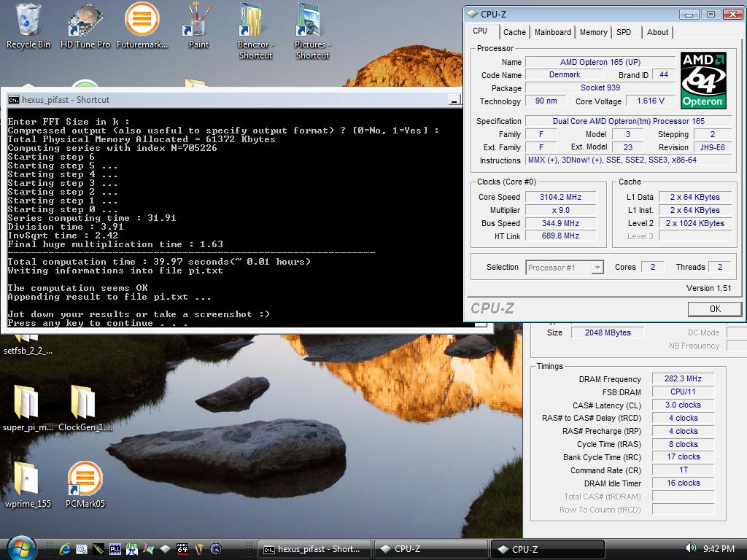Viewport: 747px width, 560px height.
Task: Click the x 9.0 multiplier value
Action: tap(561, 210)
